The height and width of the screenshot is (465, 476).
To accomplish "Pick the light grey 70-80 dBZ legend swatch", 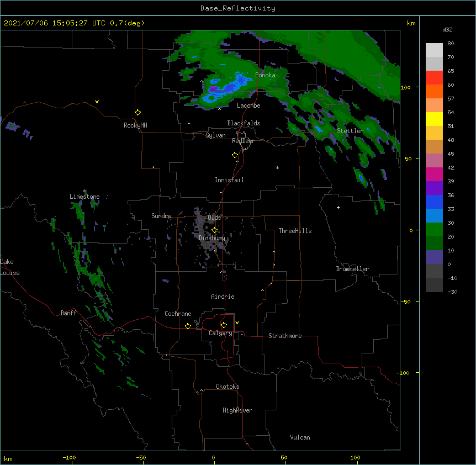I will (434, 50).
